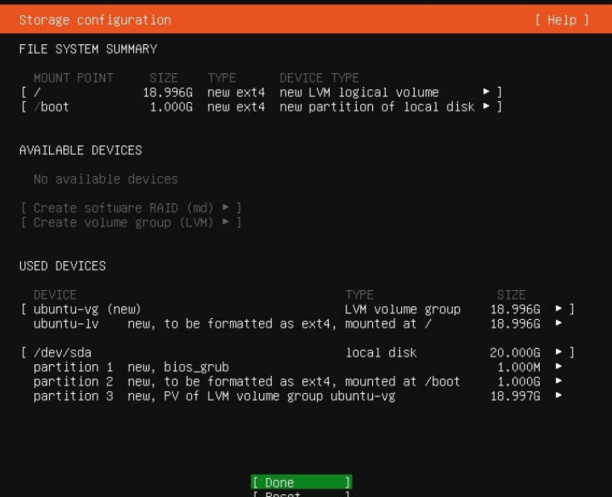Open the ubuntu-vg volume group arrow
Viewport: 612px width, 497px height.
(559, 309)
